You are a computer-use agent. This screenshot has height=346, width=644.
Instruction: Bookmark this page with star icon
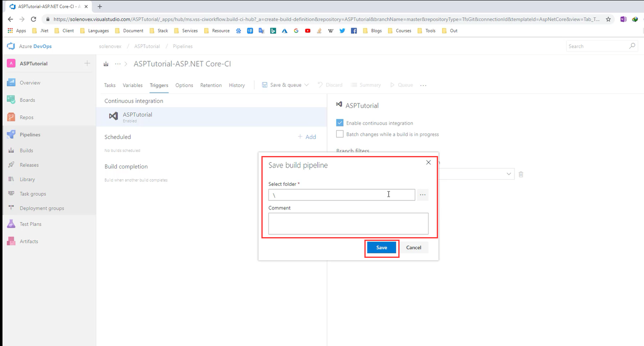tap(608, 19)
